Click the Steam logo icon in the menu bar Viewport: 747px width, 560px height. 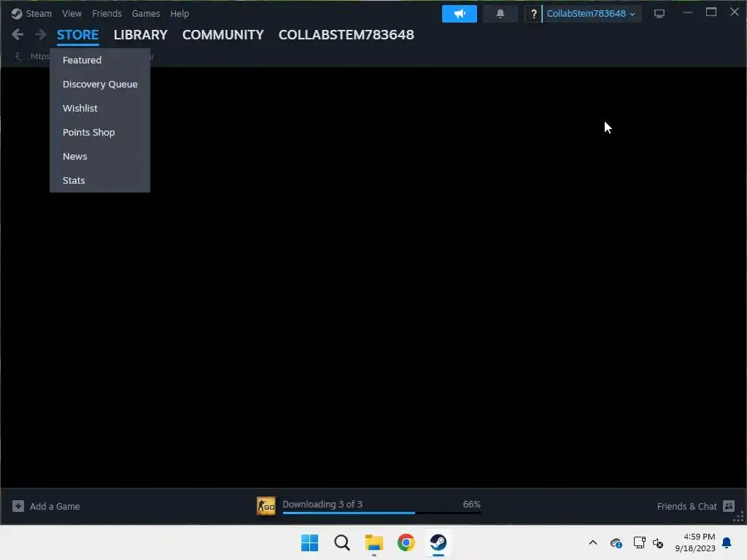click(x=17, y=14)
